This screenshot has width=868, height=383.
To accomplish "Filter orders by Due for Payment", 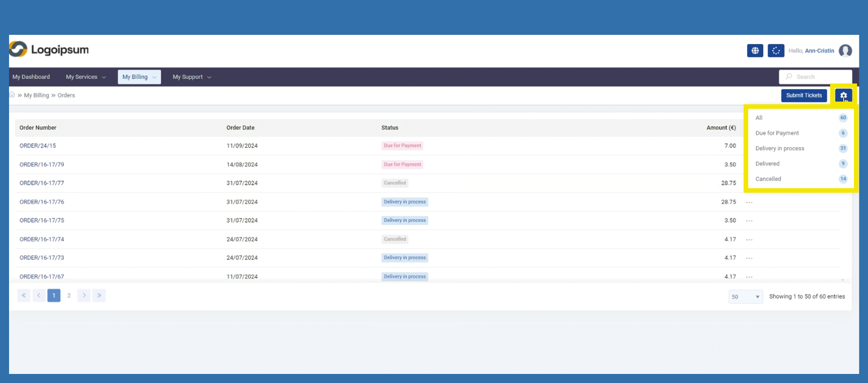I will click(777, 133).
